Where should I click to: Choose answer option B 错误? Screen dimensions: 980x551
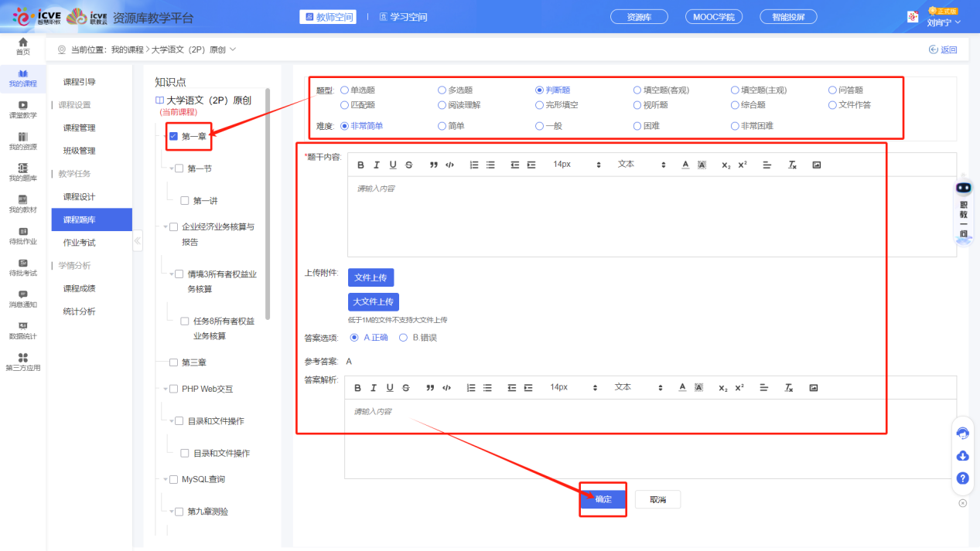(x=403, y=338)
